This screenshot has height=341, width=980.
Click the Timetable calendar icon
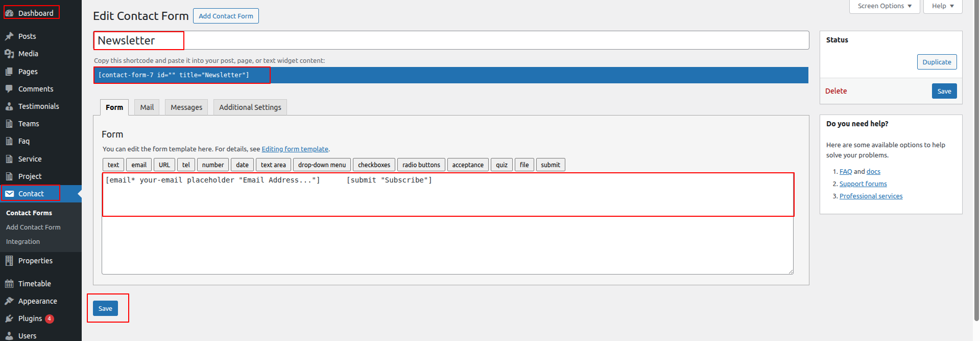(9, 284)
